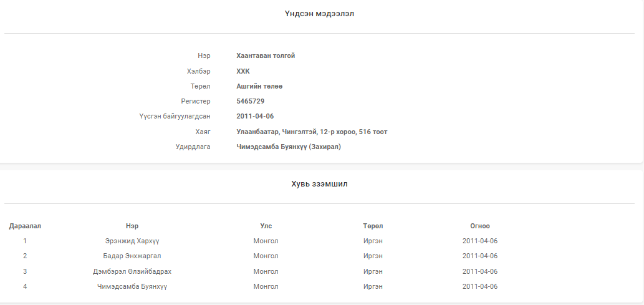Click the Хэлбэр field label
This screenshot has height=305, width=644.
click(x=198, y=71)
